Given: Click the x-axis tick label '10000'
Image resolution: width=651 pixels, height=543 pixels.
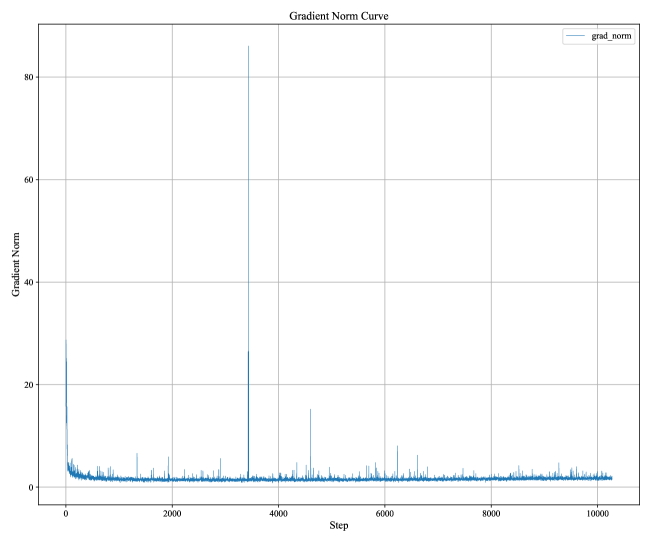Looking at the screenshot, I should click(x=597, y=514).
